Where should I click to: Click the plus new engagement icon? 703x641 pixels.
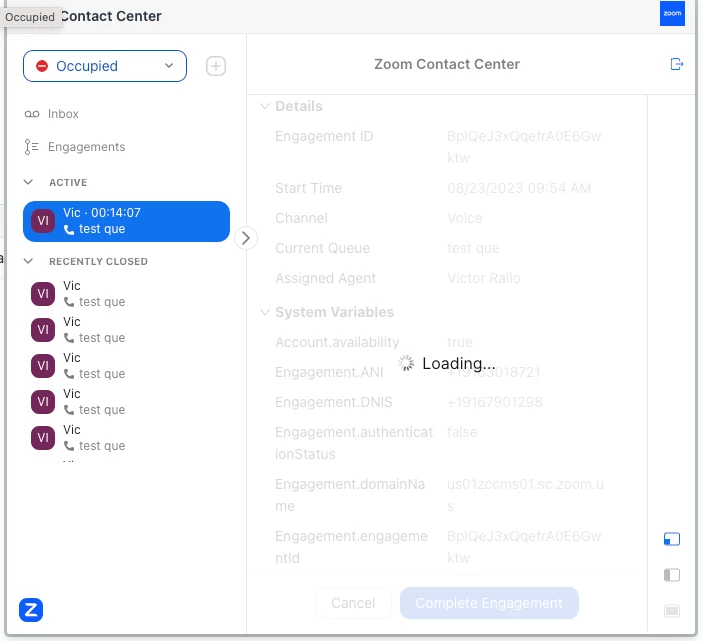216,66
